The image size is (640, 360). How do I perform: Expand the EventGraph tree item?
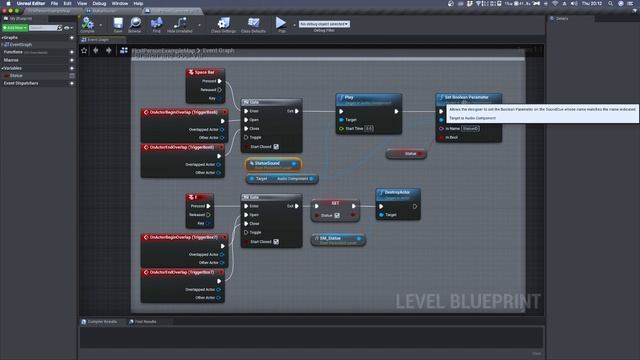(x=3, y=44)
